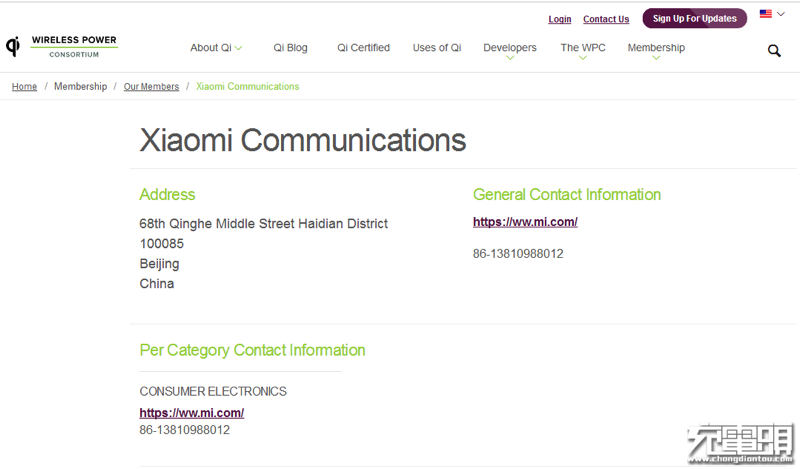800x469 pixels.
Task: Open the site search magnifier icon
Action: [774, 51]
